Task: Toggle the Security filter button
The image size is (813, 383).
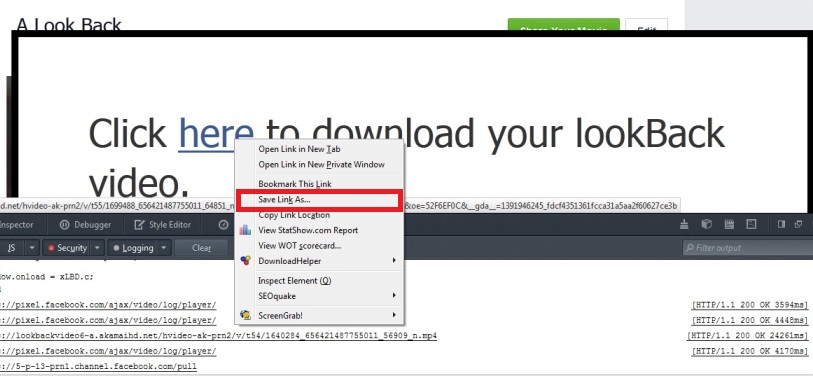Action: (x=67, y=248)
